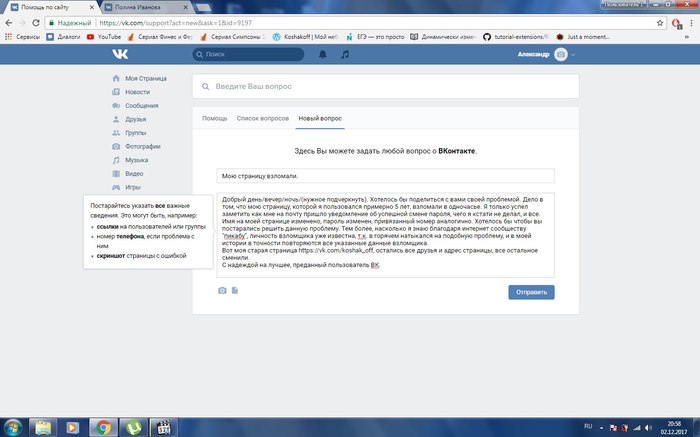Screen dimensions: 700x437
Task: Open Фотографии in the left sidebar
Action: click(144, 146)
